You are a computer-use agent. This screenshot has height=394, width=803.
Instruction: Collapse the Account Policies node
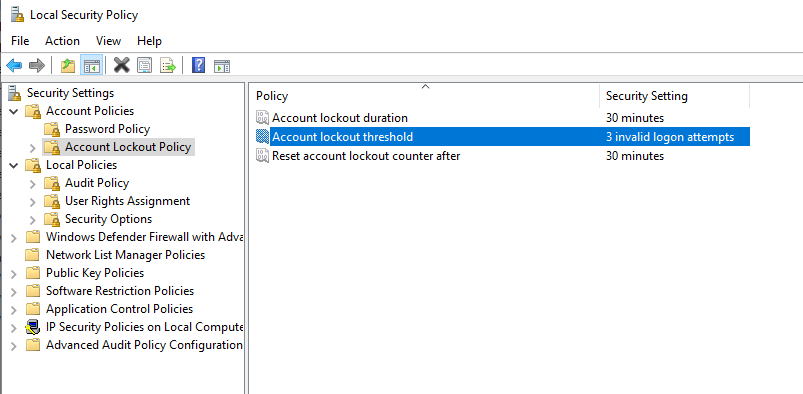click(14, 111)
